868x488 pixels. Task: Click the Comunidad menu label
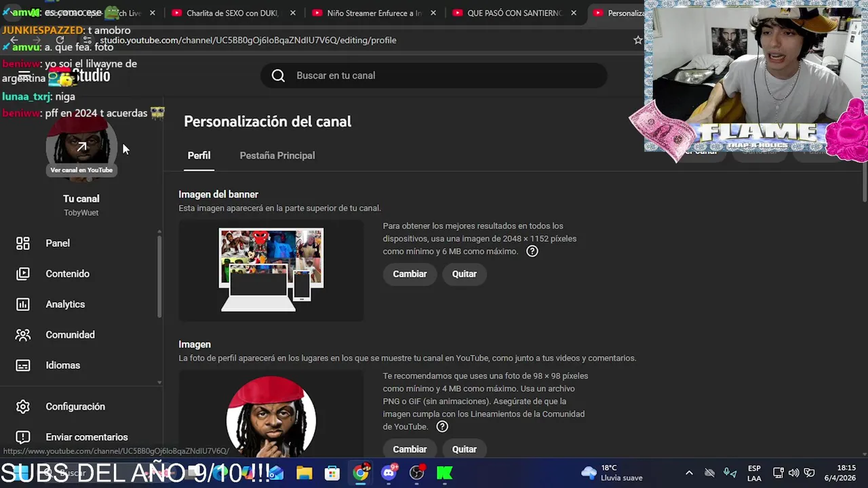(x=71, y=335)
